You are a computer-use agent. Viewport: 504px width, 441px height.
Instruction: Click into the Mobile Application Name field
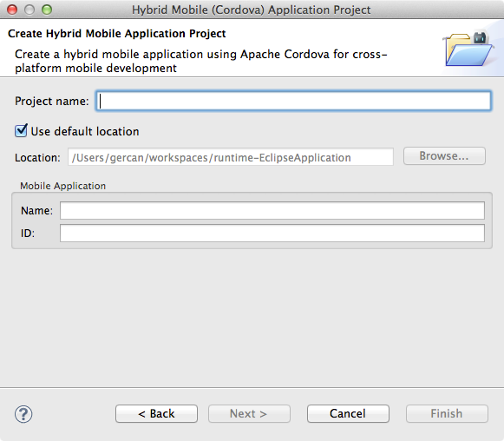click(272, 210)
